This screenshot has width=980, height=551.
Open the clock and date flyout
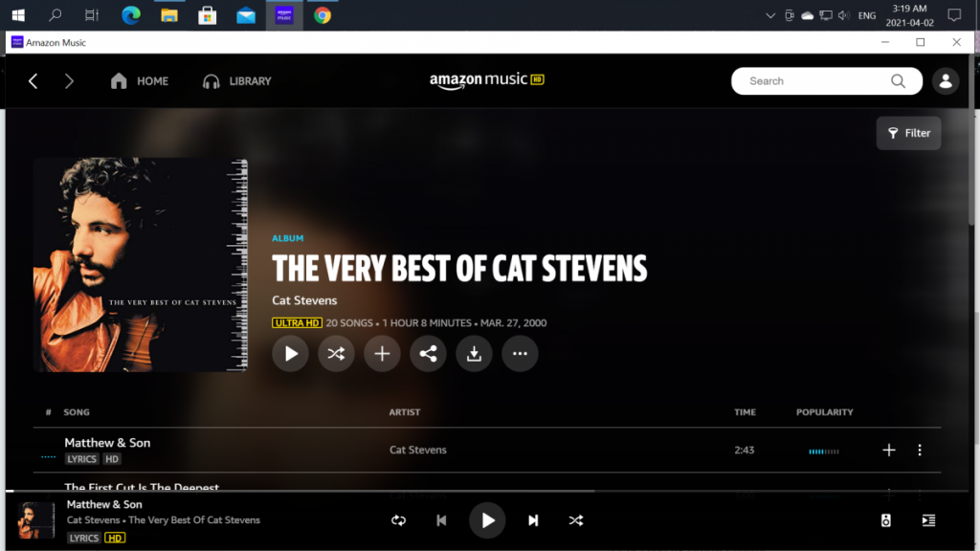(909, 15)
